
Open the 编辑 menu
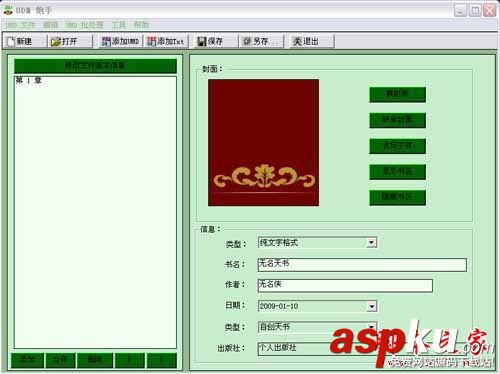point(51,25)
